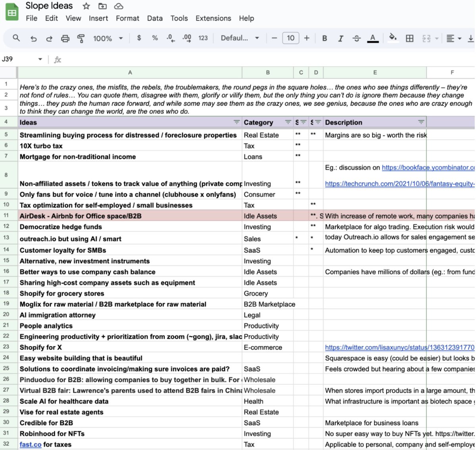Image resolution: width=476 pixels, height=450 pixels.
Task: Decrease font size with minus button
Action: [274, 38]
